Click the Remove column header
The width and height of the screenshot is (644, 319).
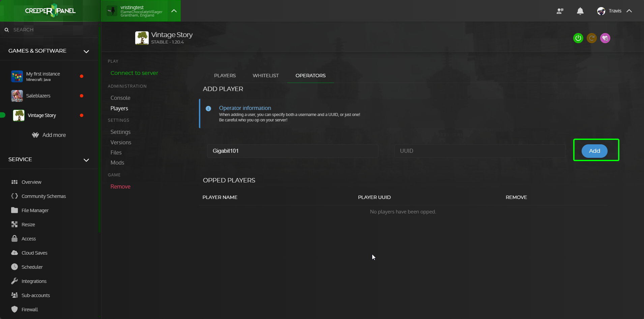[516, 197]
